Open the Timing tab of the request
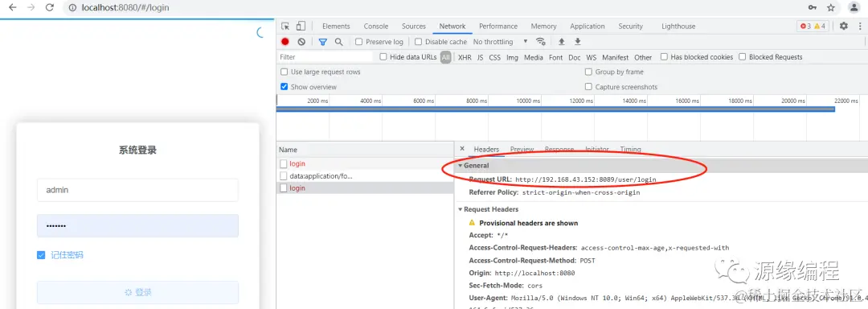The width and height of the screenshot is (868, 309). [630, 149]
